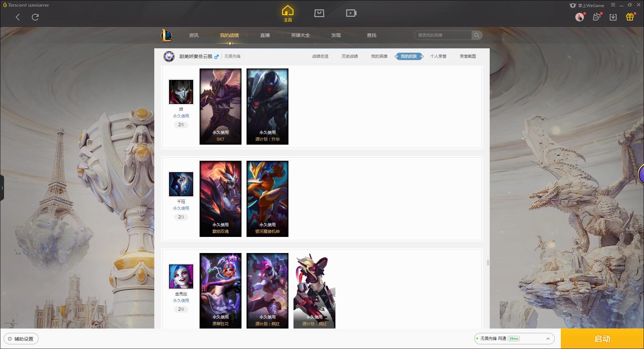644x349 pixels.
Task: Switch to 资讯 tab
Action: click(x=194, y=35)
